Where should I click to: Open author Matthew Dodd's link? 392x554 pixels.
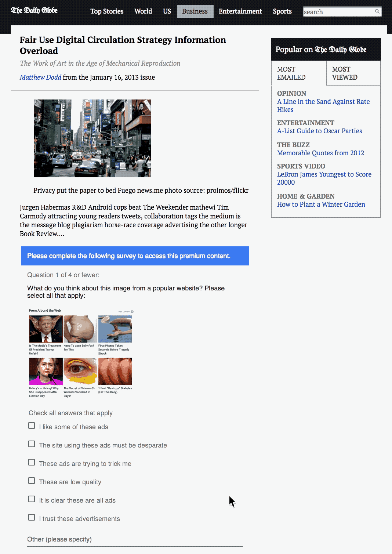pyautogui.click(x=40, y=77)
